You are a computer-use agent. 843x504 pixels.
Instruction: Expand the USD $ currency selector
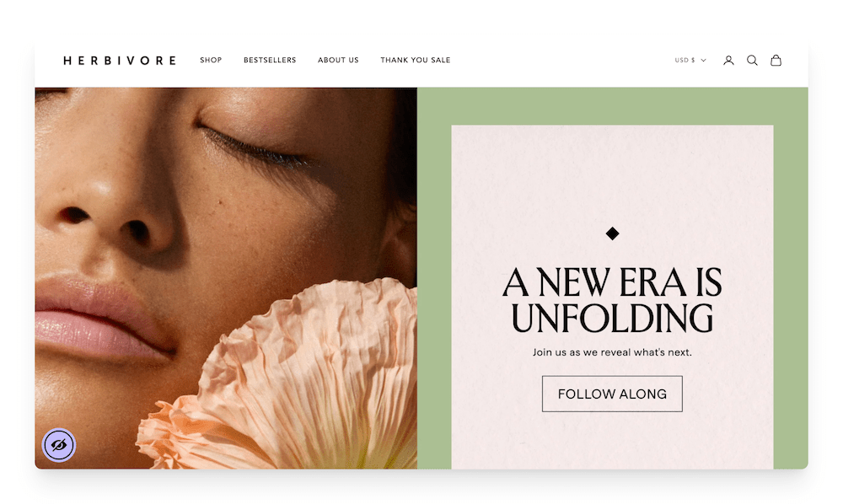coord(690,60)
